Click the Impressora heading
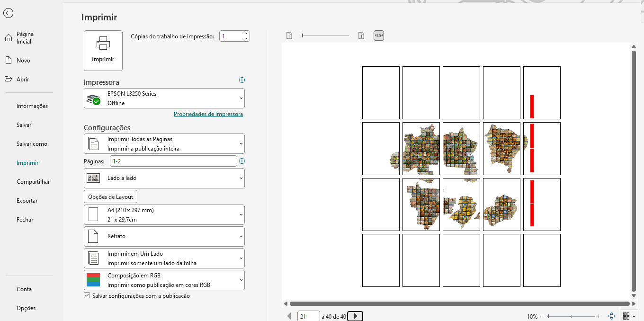Viewport: 644px width, 321px height. coord(101,82)
